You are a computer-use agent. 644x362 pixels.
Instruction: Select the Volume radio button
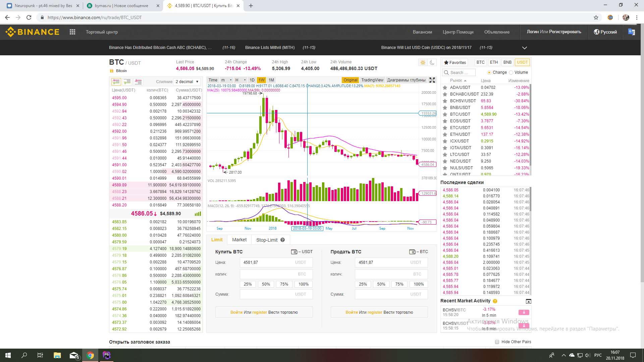(x=511, y=72)
